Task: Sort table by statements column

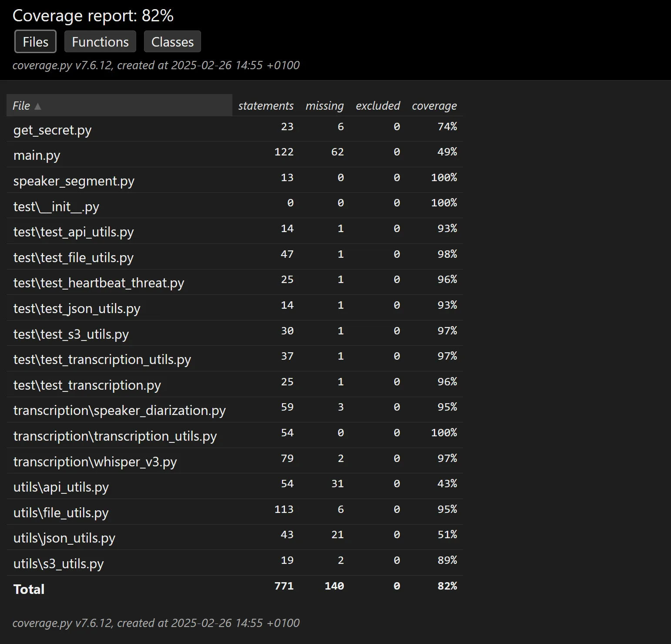Action: point(265,106)
